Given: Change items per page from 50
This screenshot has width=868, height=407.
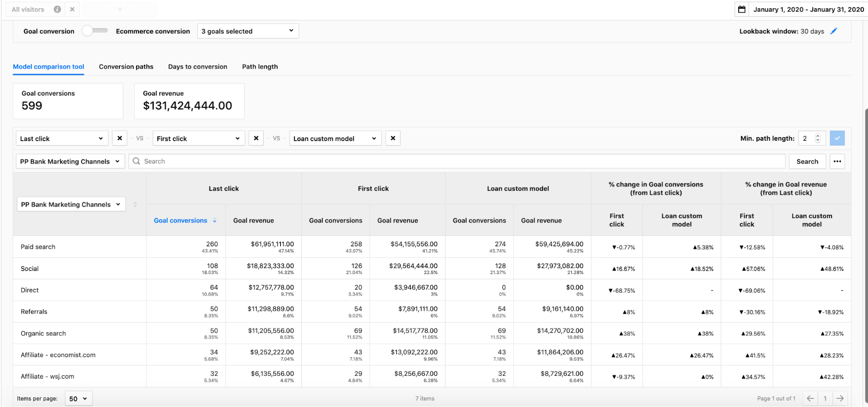Looking at the screenshot, I should coord(78,398).
